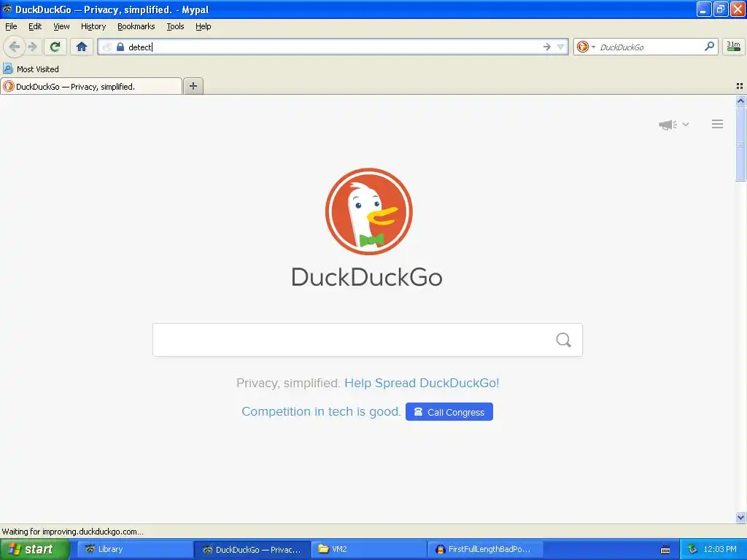Switch to the Library taskbar window
Image resolution: width=747 pixels, height=560 pixels.
[x=135, y=549]
